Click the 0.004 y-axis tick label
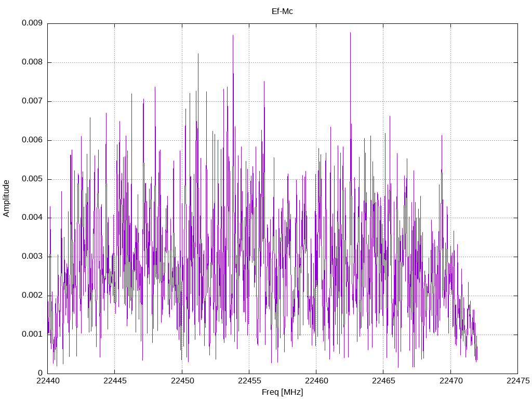 (x=32, y=217)
